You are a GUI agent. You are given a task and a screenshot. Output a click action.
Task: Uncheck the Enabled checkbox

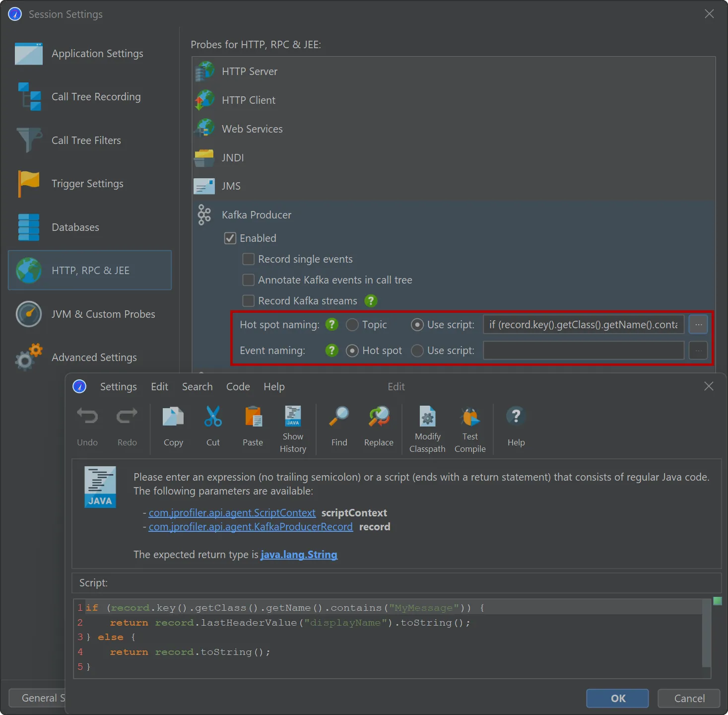(230, 238)
